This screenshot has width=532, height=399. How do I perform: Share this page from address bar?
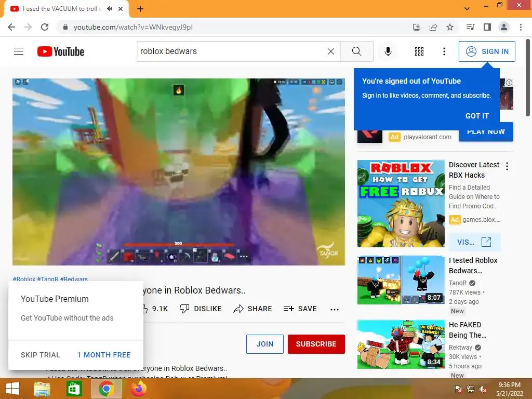click(433, 27)
